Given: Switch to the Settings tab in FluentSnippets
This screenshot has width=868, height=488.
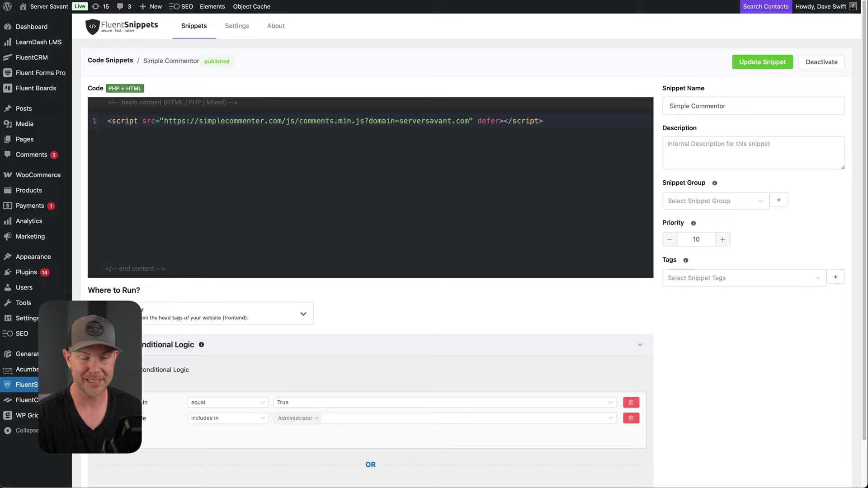Looking at the screenshot, I should point(237,26).
